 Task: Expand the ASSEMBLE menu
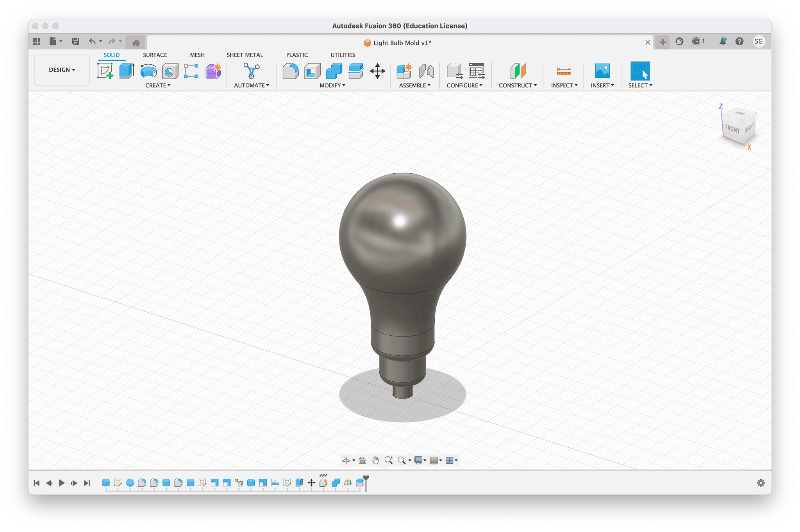pyautogui.click(x=415, y=85)
